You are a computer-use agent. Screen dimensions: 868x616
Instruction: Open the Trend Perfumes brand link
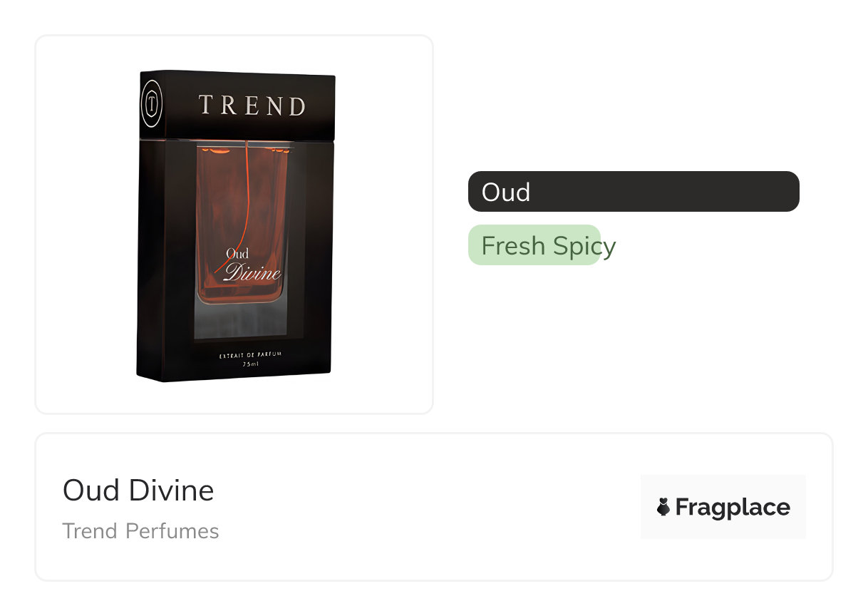point(141,531)
